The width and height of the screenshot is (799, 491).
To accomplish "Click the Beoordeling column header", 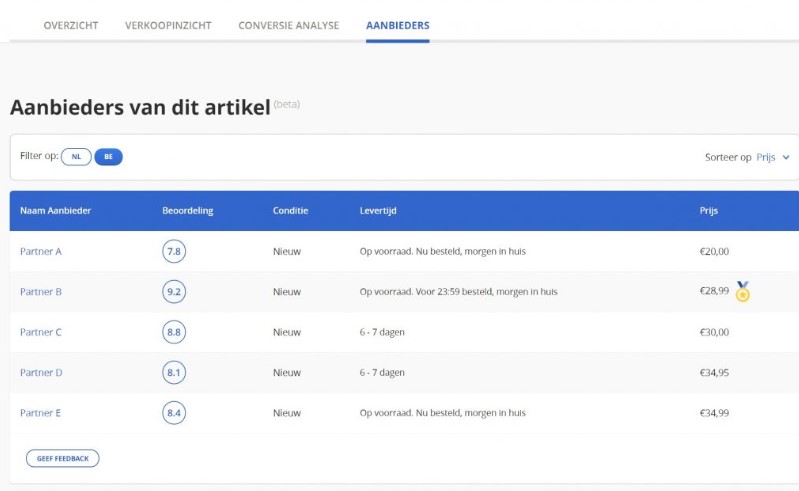I will pos(187,211).
